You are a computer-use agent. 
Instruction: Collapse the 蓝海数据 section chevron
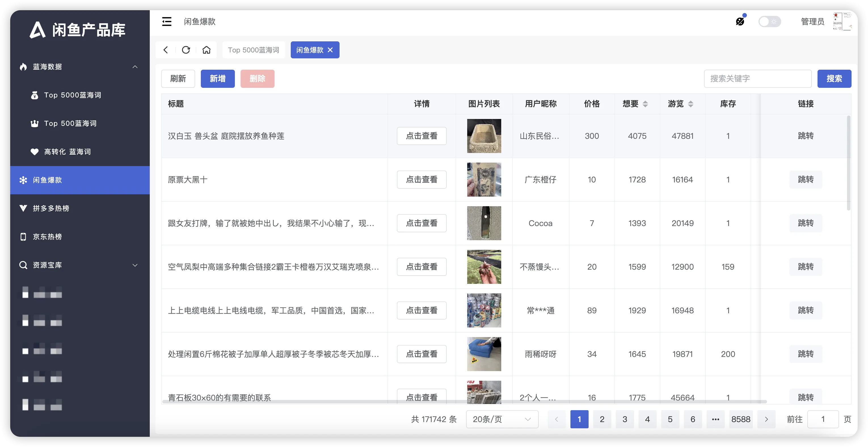click(135, 67)
